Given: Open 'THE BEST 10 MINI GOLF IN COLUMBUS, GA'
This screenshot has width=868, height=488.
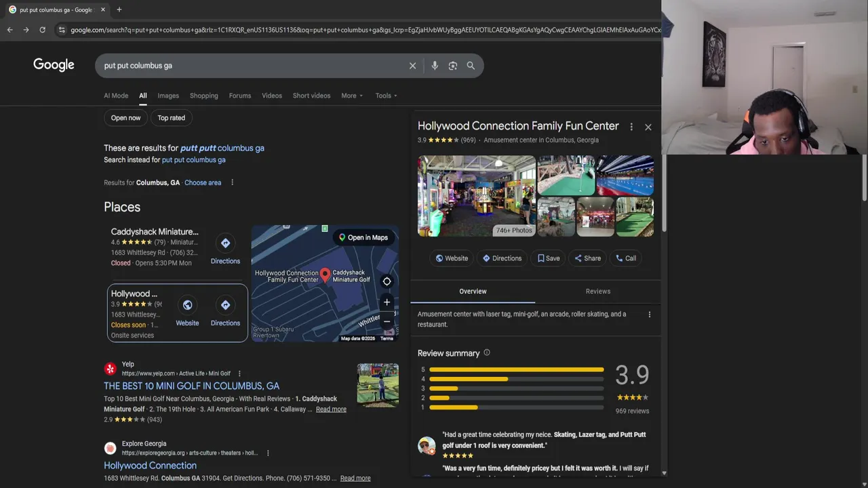Looking at the screenshot, I should 191,386.
